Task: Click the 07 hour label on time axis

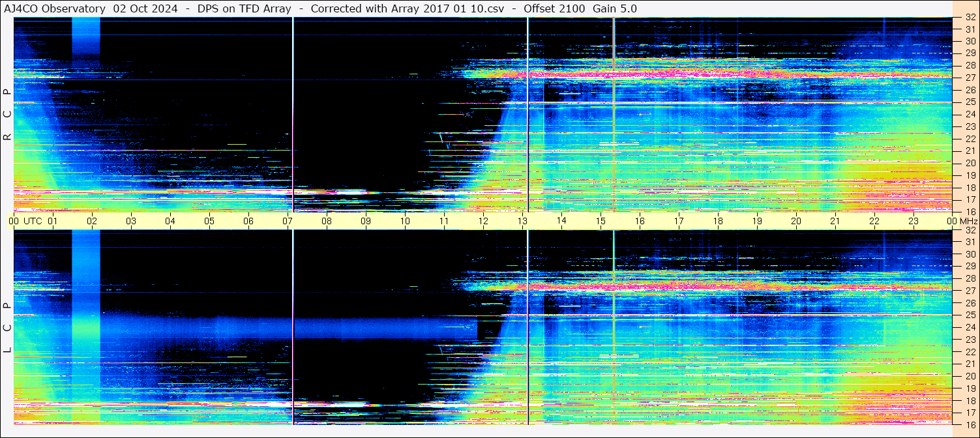Action: pyautogui.click(x=288, y=221)
